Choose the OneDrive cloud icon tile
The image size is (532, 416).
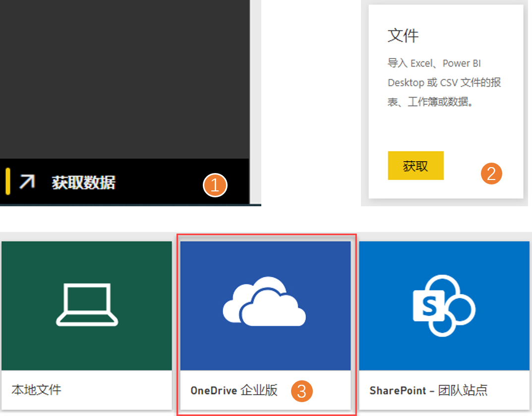tap(265, 306)
